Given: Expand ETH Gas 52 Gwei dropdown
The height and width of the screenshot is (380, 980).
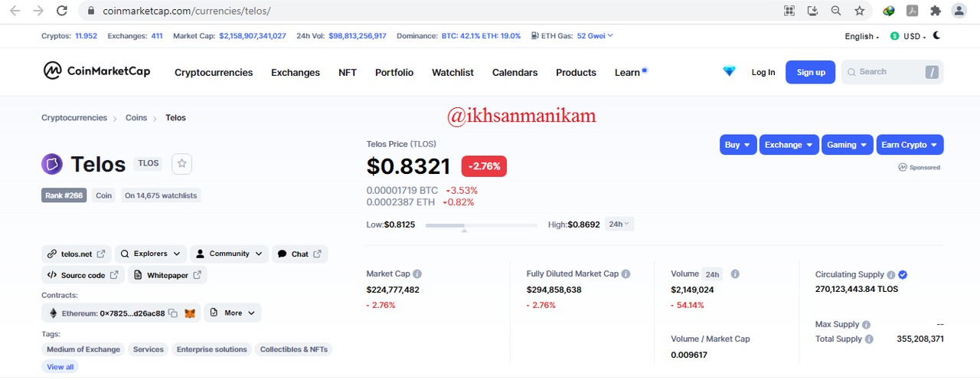Looking at the screenshot, I should tap(595, 36).
